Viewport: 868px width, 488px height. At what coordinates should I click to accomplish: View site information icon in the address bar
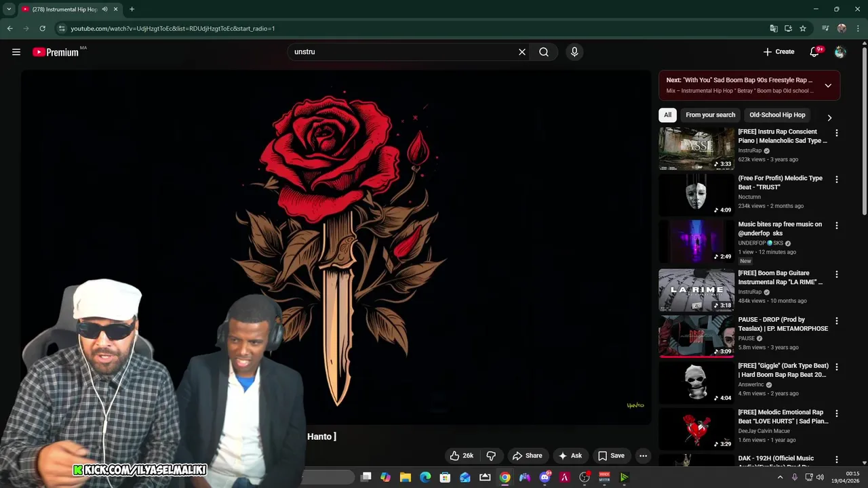(x=62, y=28)
